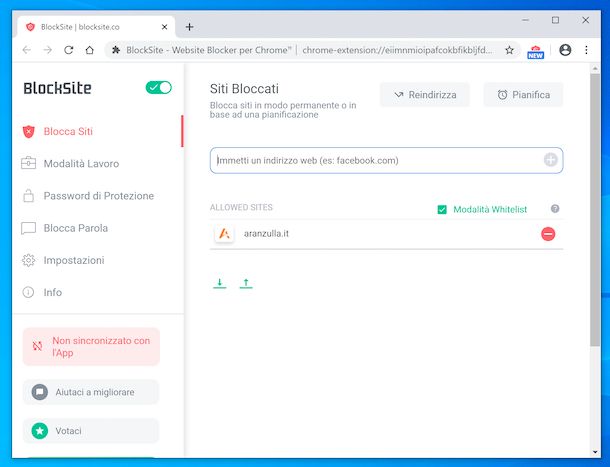610x467 pixels.
Task: Go to Password di Protezione
Action: pos(97,196)
